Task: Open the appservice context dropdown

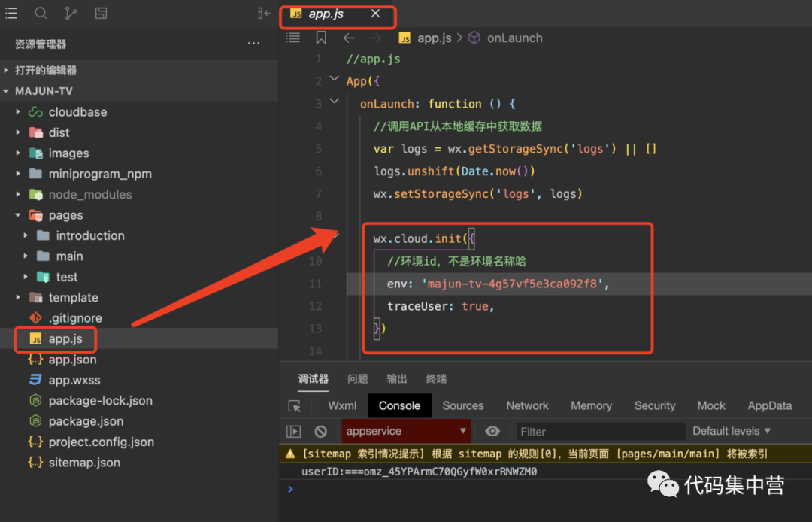Action: coord(407,431)
